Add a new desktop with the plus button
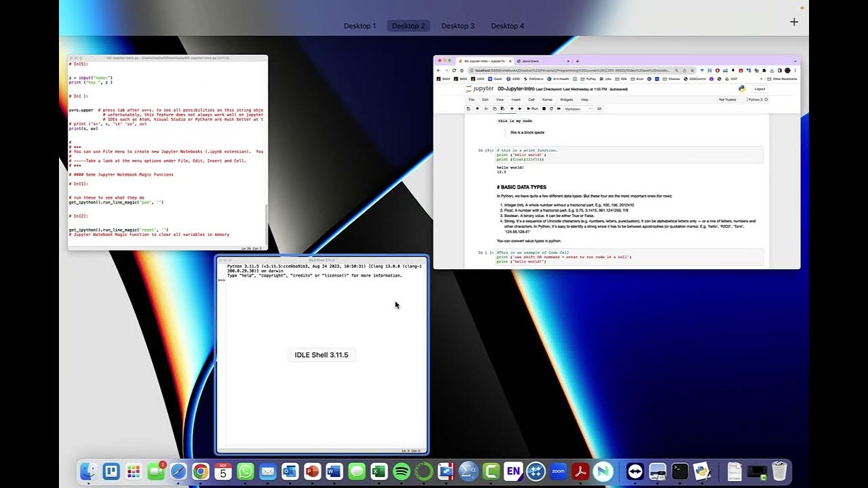Viewport: 868px width, 488px height. (x=794, y=22)
